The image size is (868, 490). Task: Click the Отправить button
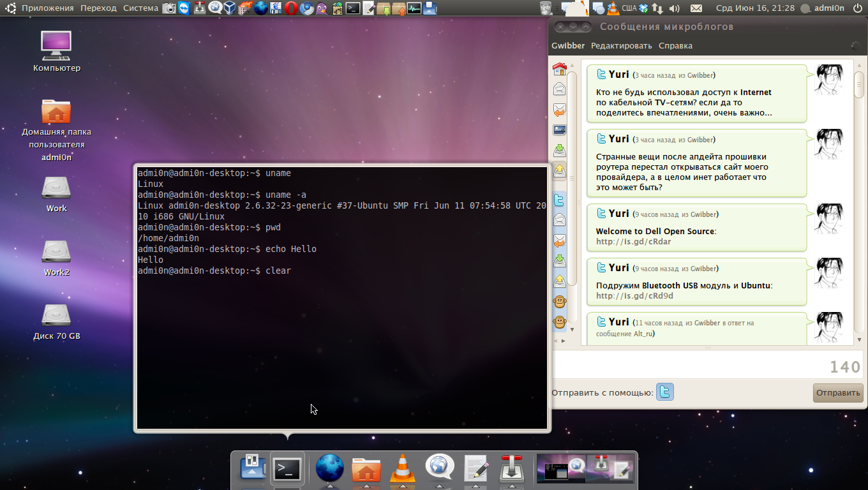point(837,392)
